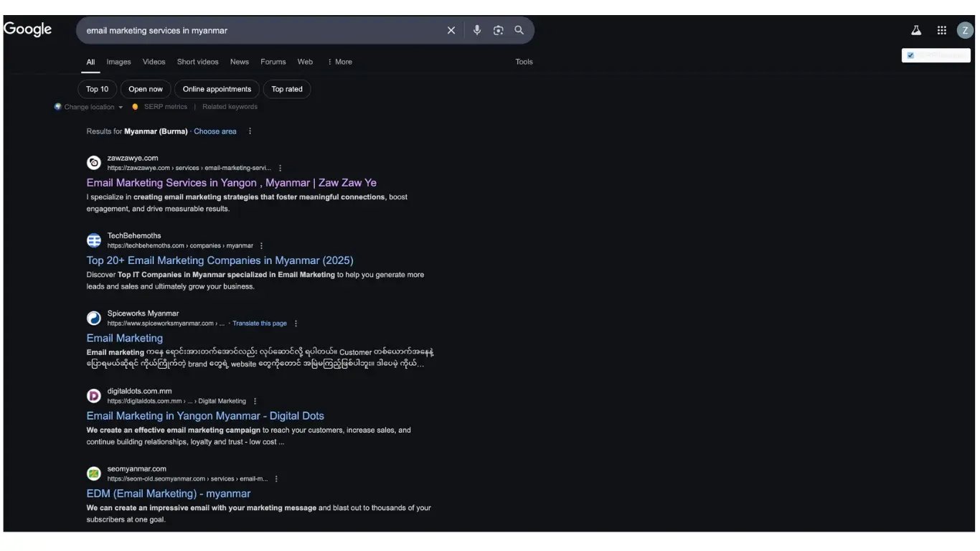This screenshot has height=551, width=980.
Task: Open Google Lens image search
Action: coord(498,30)
